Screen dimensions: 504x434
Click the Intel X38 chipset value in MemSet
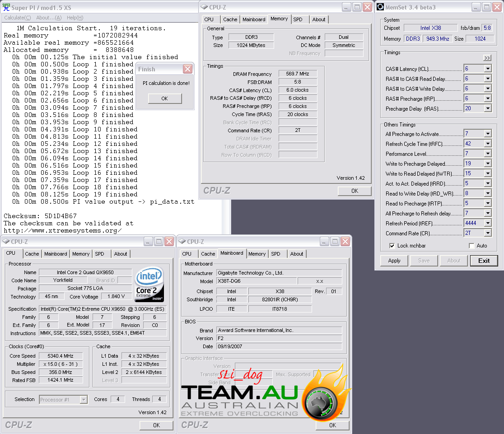pyautogui.click(x=430, y=28)
